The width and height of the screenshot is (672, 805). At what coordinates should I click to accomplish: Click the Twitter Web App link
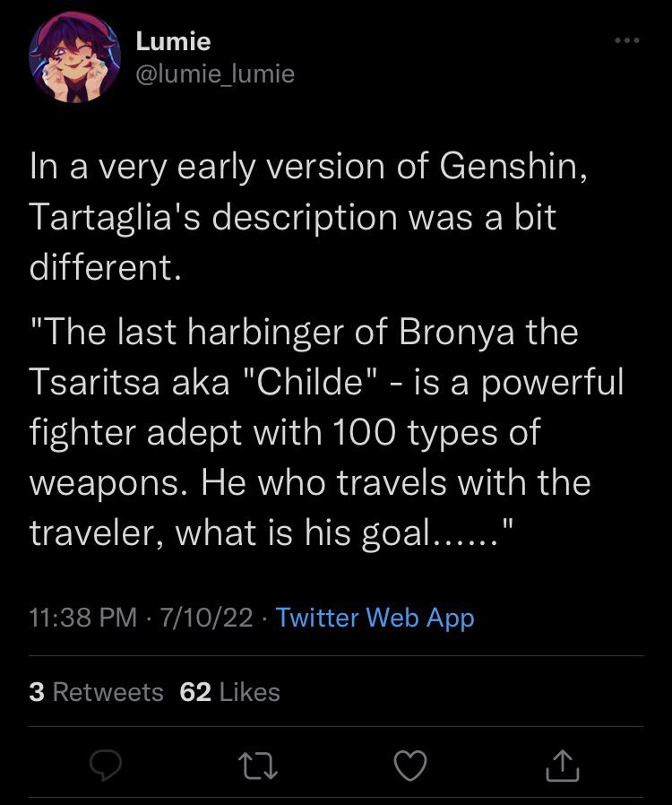375,617
